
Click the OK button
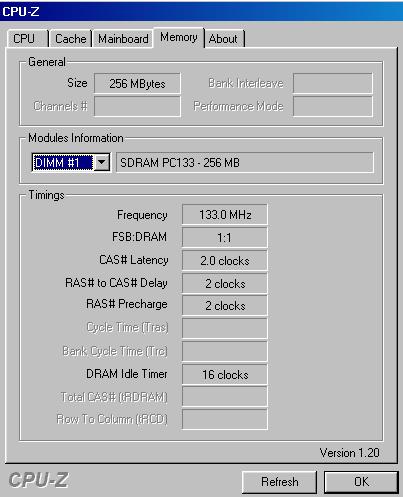pyautogui.click(x=361, y=482)
